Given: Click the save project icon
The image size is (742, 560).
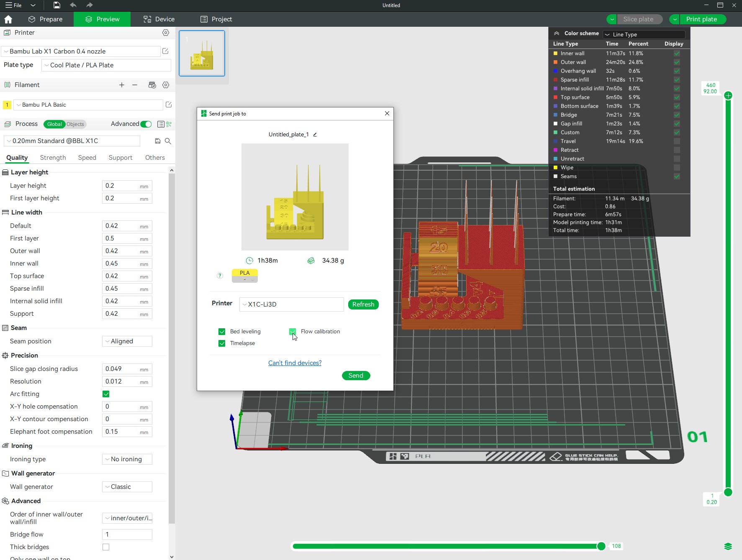Looking at the screenshot, I should (x=57, y=5).
